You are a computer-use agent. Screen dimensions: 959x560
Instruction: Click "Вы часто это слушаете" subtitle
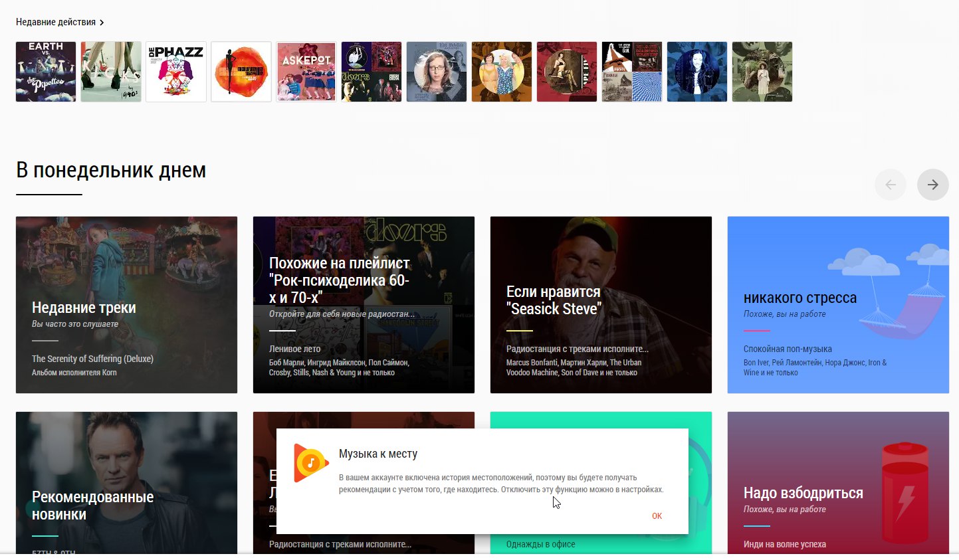(75, 324)
